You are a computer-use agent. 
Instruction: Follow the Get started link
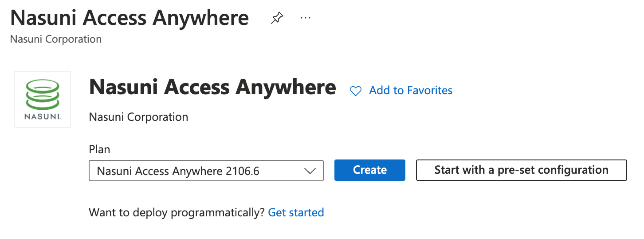tap(296, 212)
